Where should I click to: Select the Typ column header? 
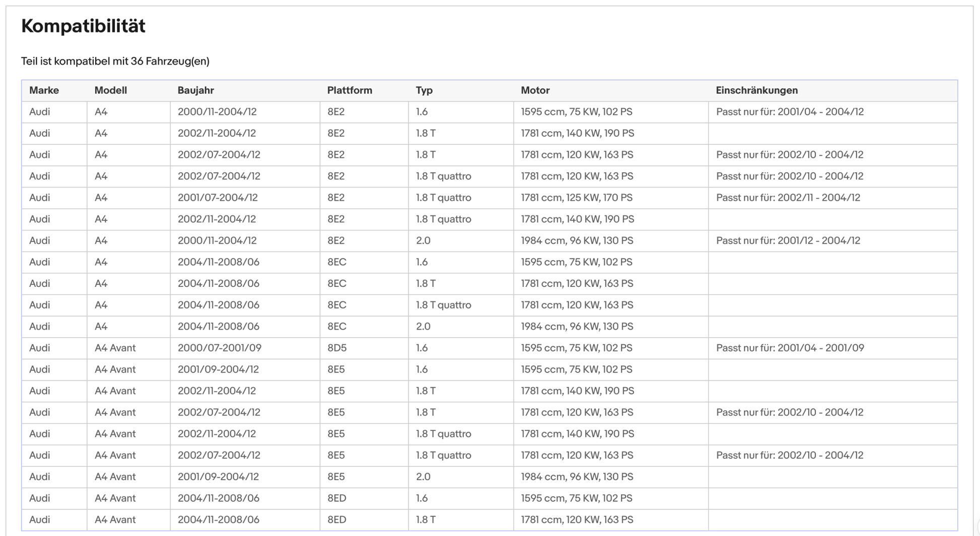[x=424, y=91]
